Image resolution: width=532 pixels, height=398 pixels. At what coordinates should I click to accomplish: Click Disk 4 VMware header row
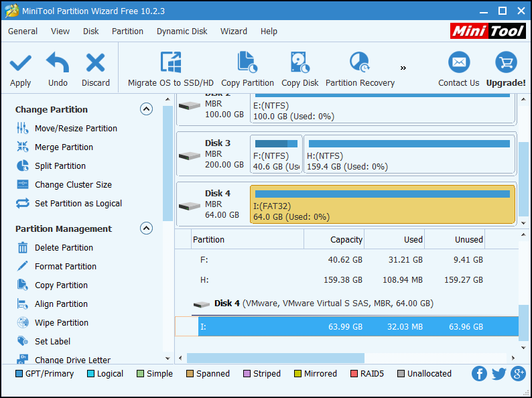(347, 304)
